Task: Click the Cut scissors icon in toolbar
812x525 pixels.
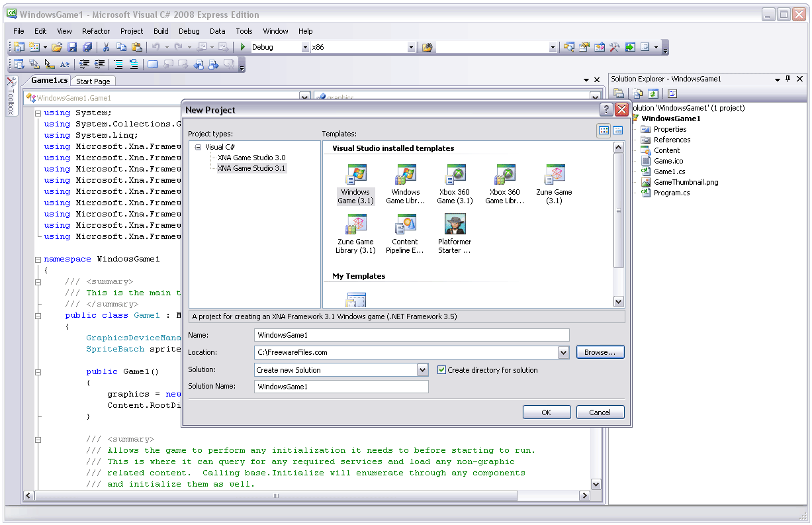Action: pos(105,47)
